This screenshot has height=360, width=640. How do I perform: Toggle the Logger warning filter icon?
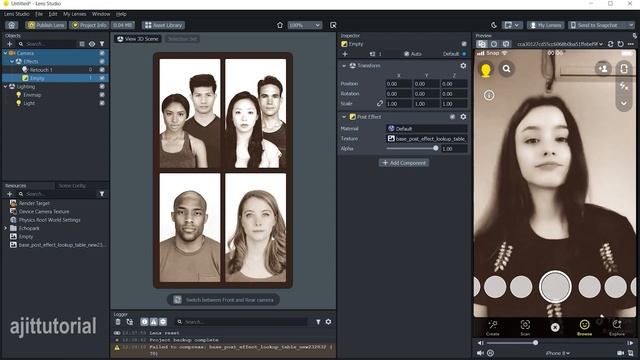[153, 322]
